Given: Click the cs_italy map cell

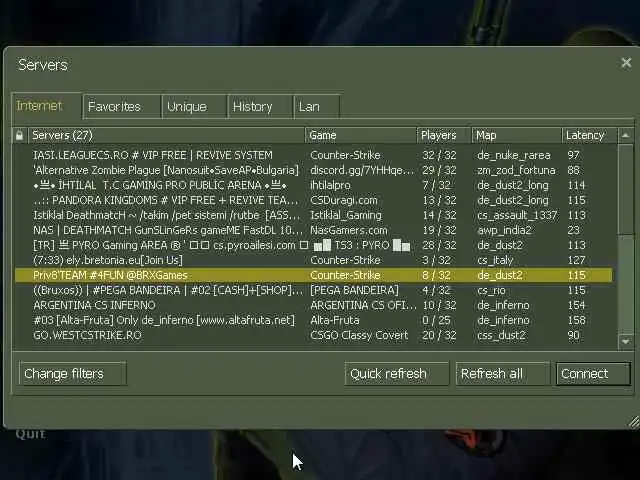Looking at the screenshot, I should [x=495, y=260].
